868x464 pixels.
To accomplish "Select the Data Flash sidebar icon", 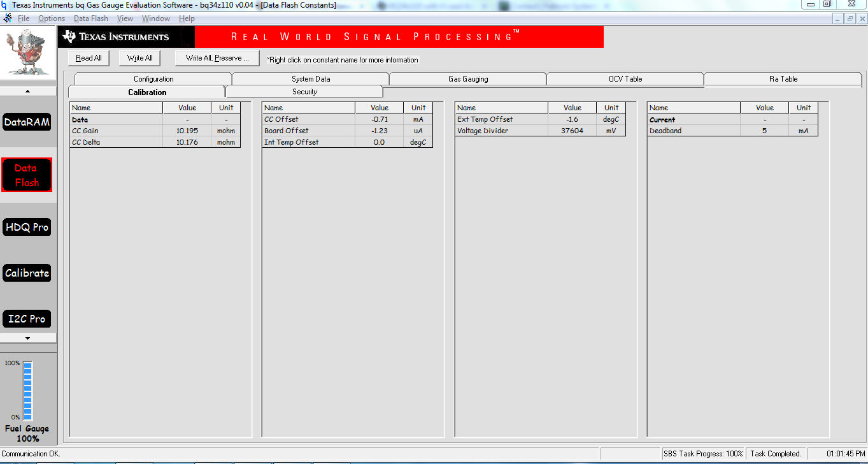I will click(x=27, y=175).
